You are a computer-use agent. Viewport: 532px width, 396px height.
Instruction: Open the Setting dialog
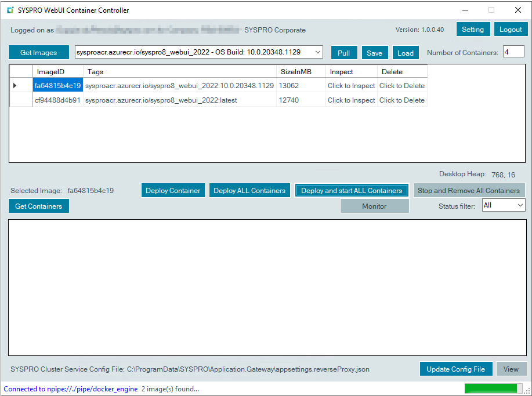coord(473,30)
